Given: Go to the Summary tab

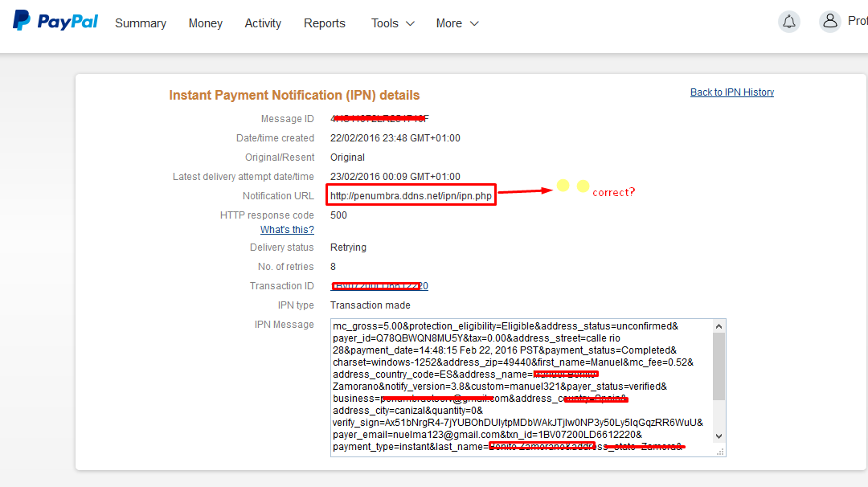Looking at the screenshot, I should 141,23.
